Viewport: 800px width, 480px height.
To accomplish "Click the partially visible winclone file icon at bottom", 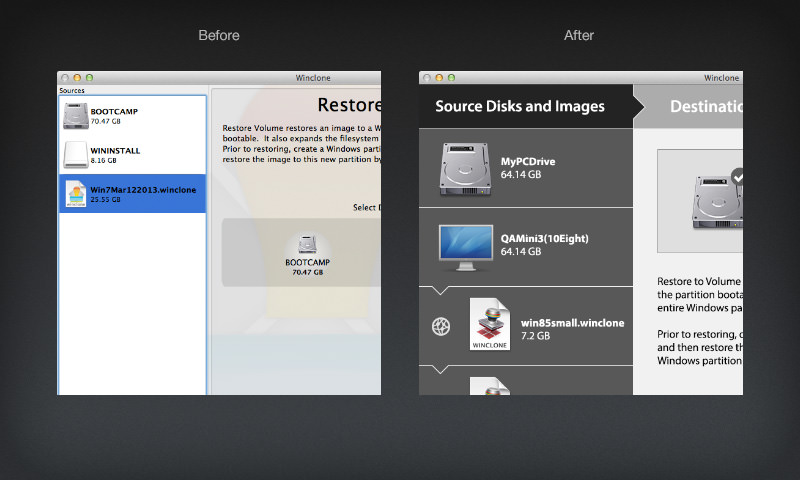I will click(x=489, y=386).
